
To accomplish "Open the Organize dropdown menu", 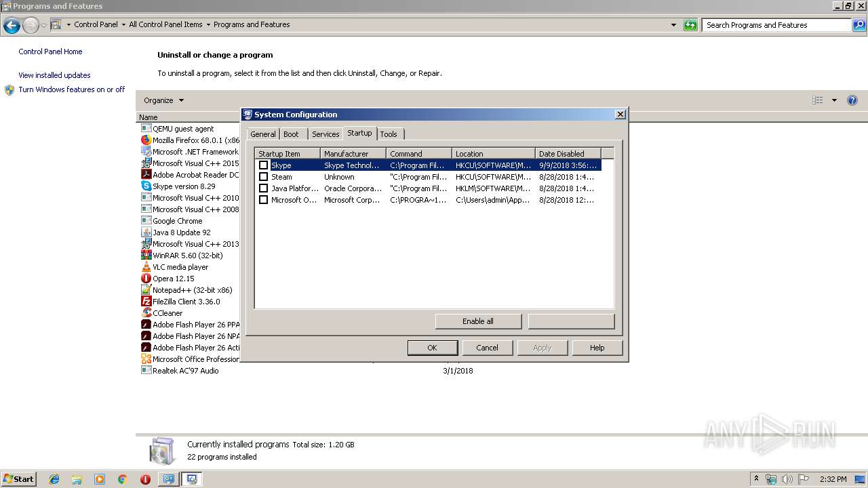I will [163, 100].
